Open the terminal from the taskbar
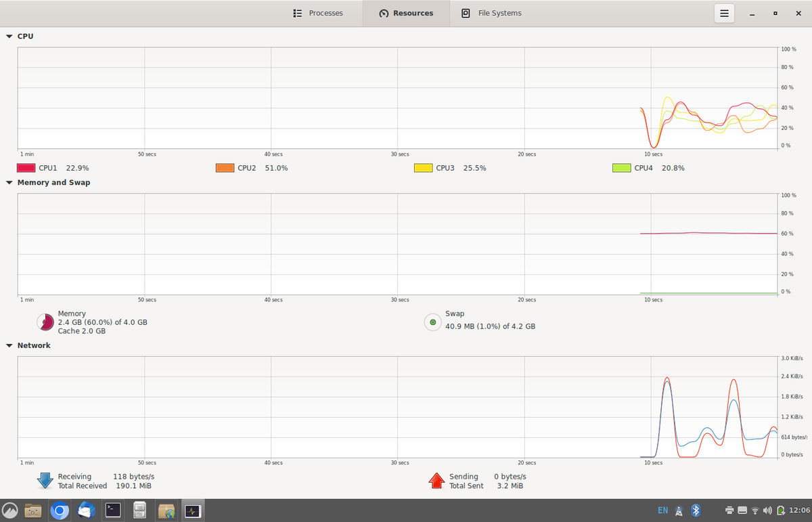Screen dimensions: 812x522 pyautogui.click(x=113, y=510)
